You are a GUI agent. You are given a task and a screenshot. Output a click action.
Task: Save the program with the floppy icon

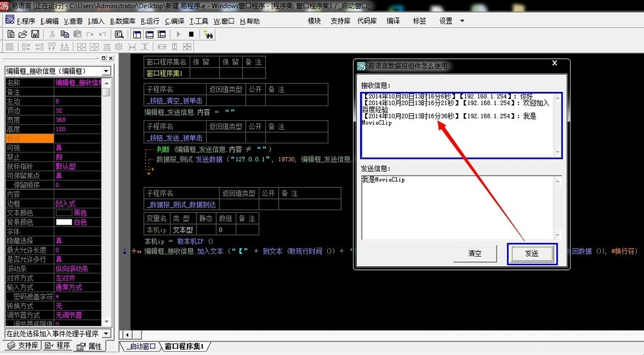tap(35, 35)
